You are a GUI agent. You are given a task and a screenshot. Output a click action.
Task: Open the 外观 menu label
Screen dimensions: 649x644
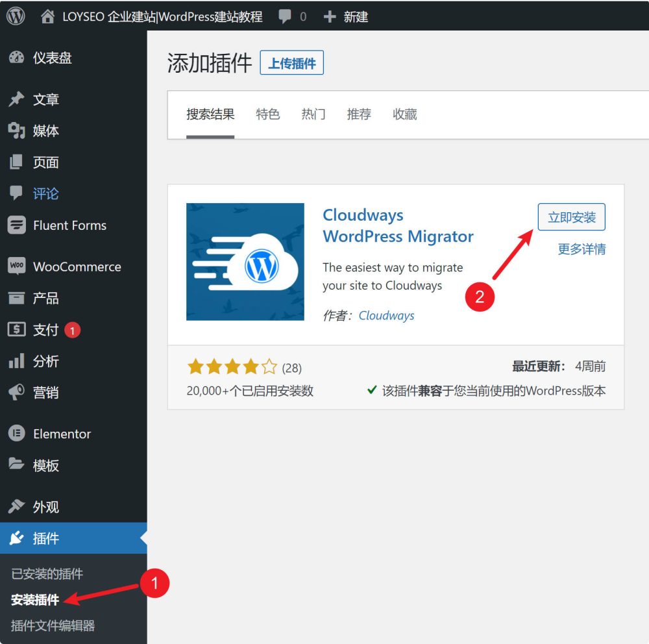point(46,507)
